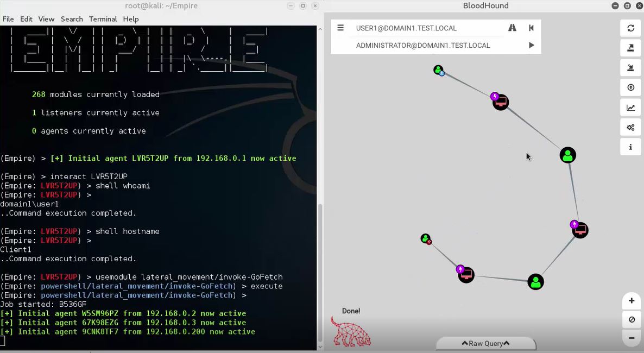
Task: Select the target user node with red badge
Action: (426, 238)
